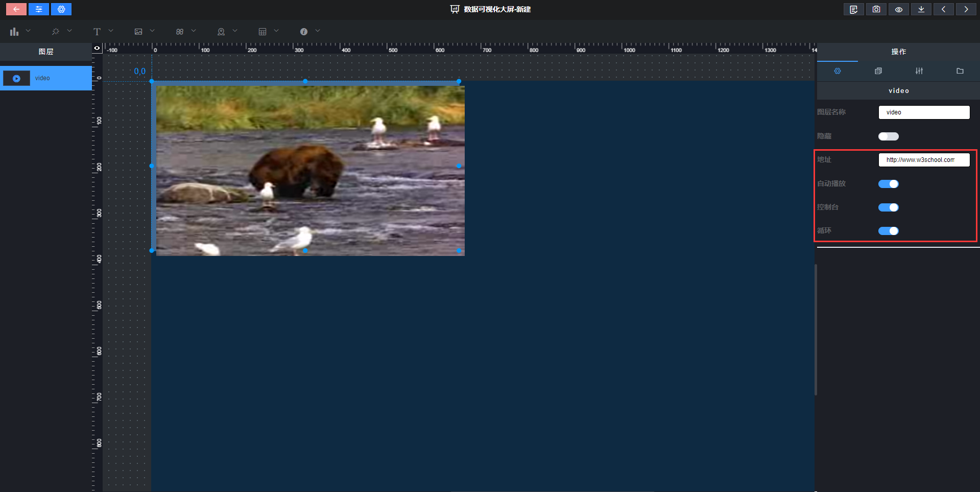Expand the 88 number component dropdown arrow
The width and height of the screenshot is (980, 492).
click(194, 31)
